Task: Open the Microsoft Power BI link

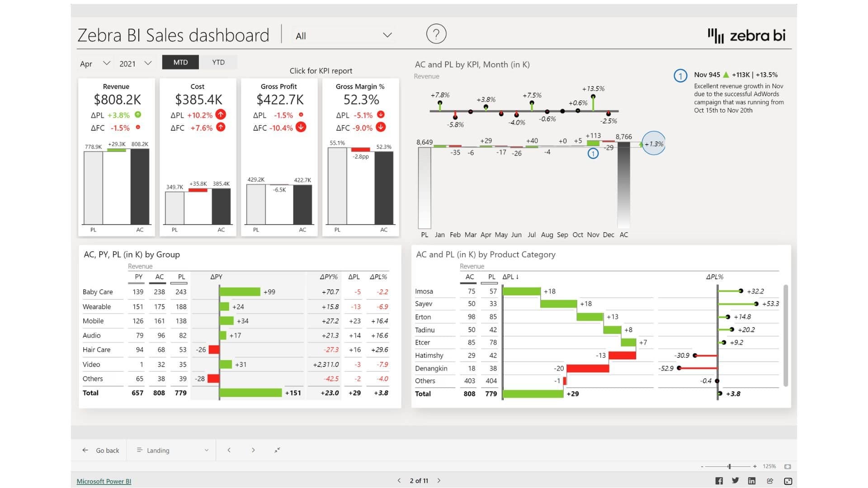Action: pyautogui.click(x=104, y=481)
